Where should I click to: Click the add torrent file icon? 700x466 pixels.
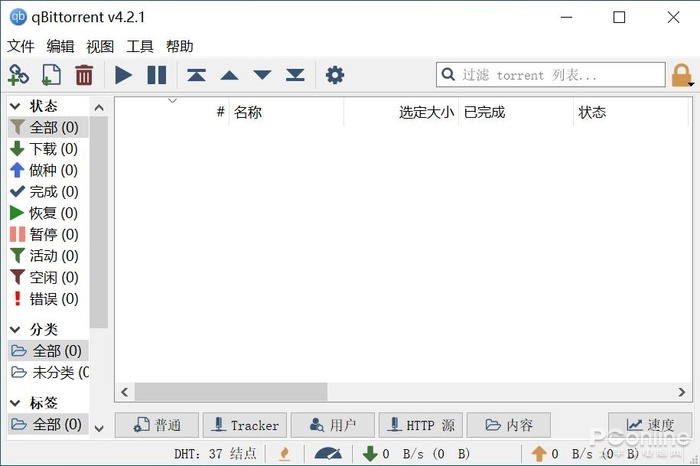point(51,75)
